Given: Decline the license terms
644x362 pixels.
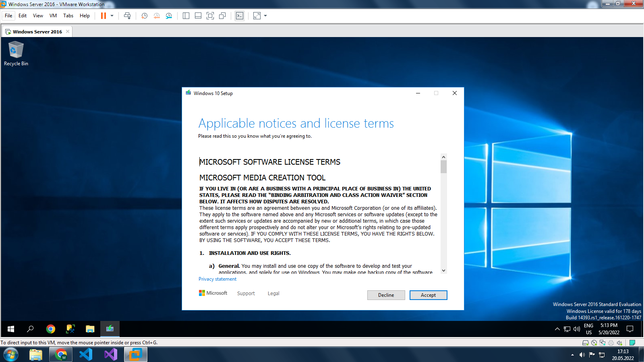Looking at the screenshot, I should [386, 295].
